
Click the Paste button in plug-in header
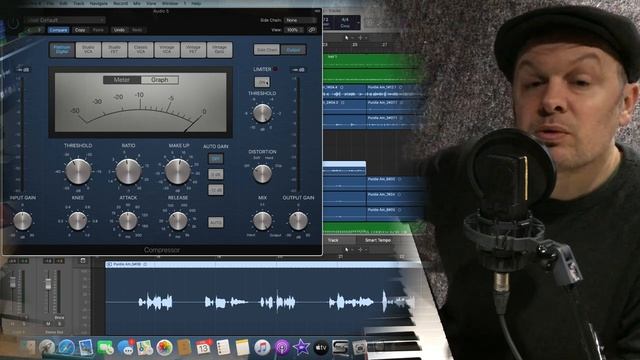click(98, 30)
